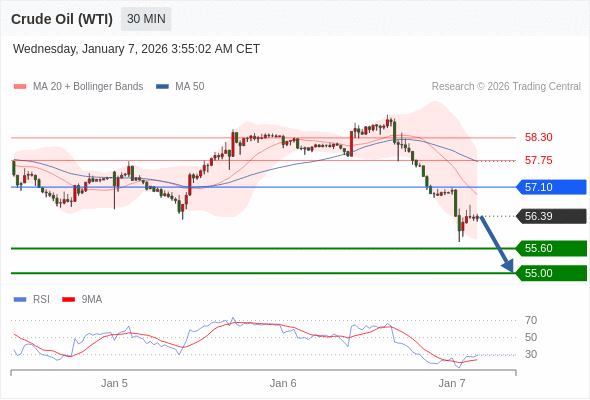Click the RSI 50 level label
590x400 pixels.
(531, 337)
